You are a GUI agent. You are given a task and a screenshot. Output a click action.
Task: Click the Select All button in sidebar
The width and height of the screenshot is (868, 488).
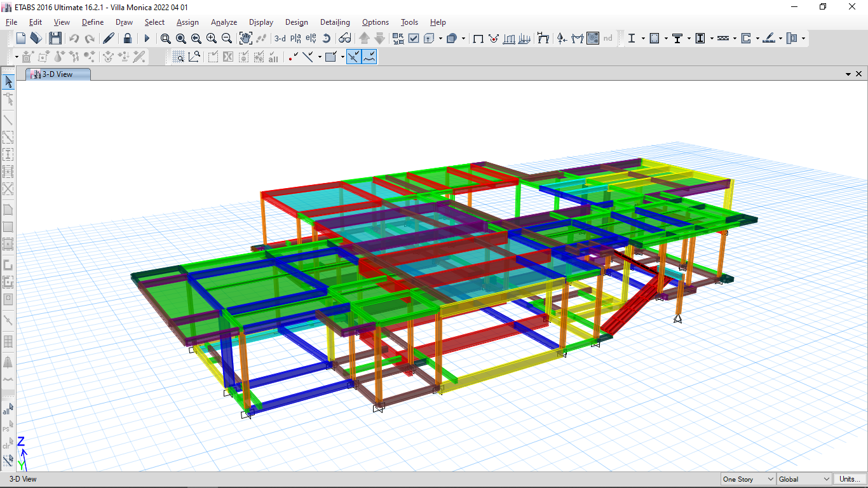pyautogui.click(x=8, y=410)
